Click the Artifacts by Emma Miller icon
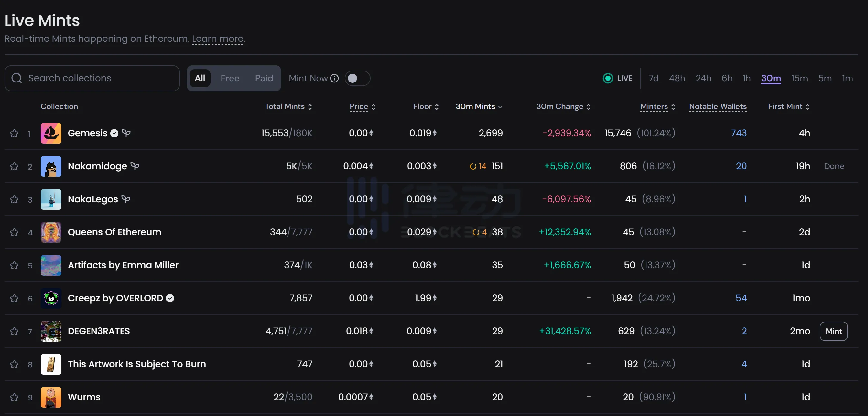 coord(50,265)
